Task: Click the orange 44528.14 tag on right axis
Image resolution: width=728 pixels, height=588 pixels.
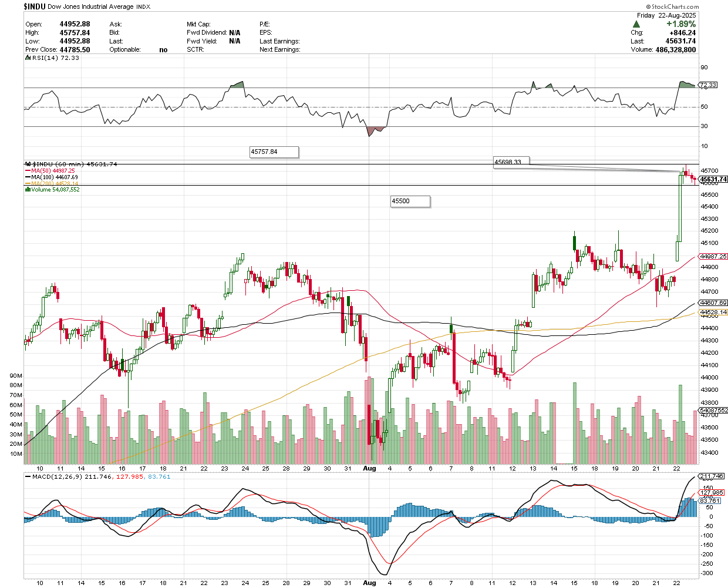Action: pos(714,313)
